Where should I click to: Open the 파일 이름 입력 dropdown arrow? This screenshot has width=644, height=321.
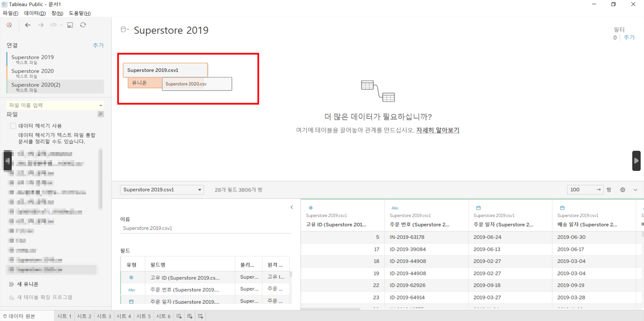click(101, 105)
